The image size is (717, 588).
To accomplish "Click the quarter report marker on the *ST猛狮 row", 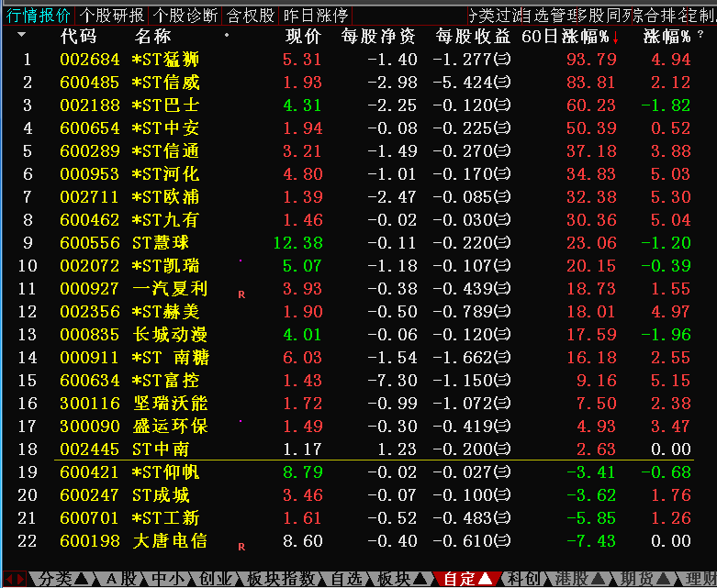I will click(502, 60).
